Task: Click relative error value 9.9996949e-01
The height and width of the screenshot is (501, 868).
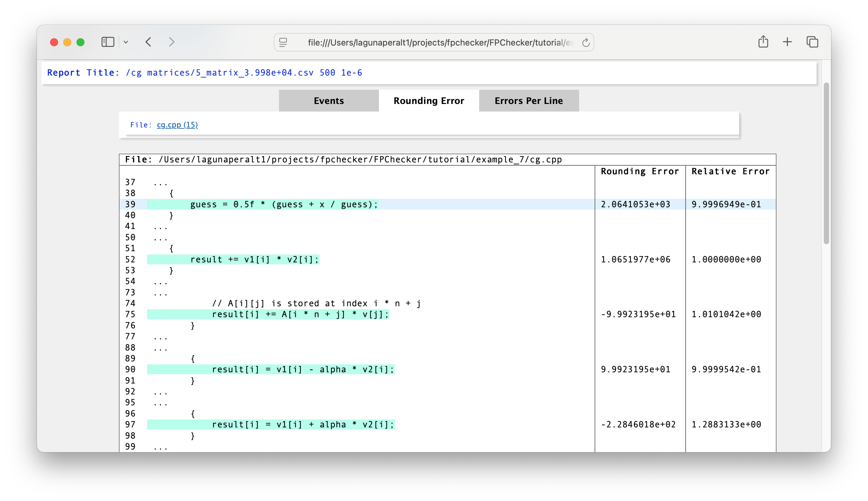Action: point(726,204)
